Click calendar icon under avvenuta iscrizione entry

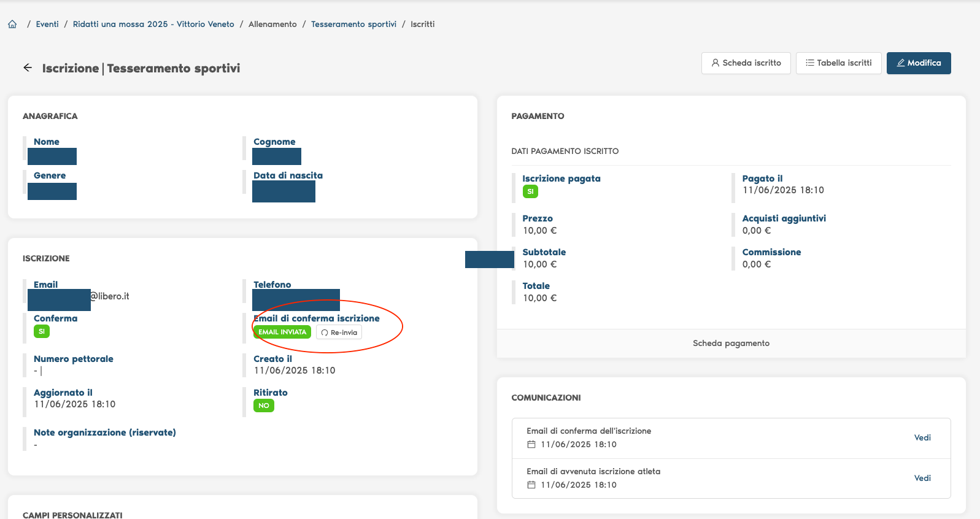point(531,485)
